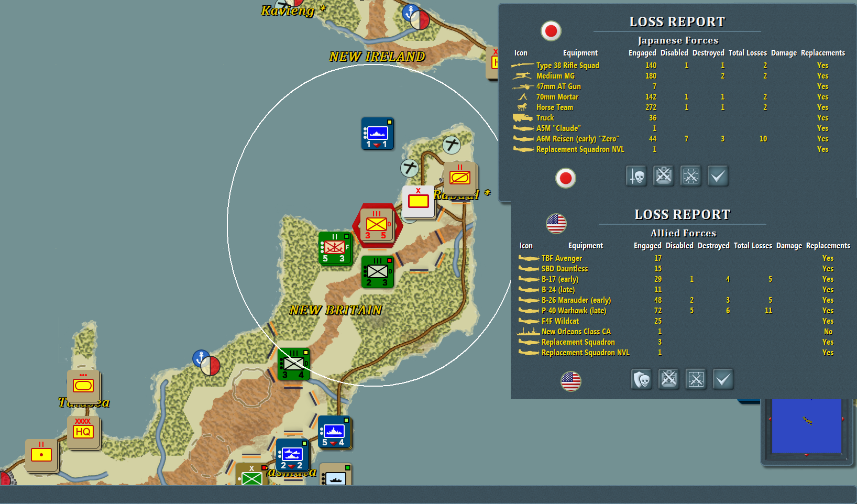Select the XXXX HQ unit
The image size is (857, 504).
coord(83,432)
